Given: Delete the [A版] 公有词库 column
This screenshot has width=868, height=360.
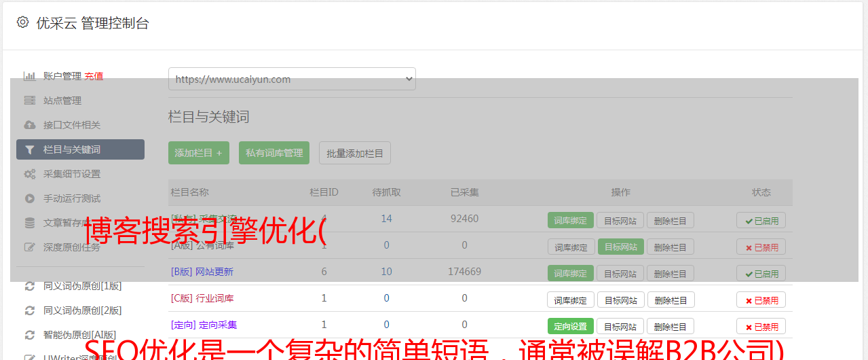Looking at the screenshot, I should 671,247.
